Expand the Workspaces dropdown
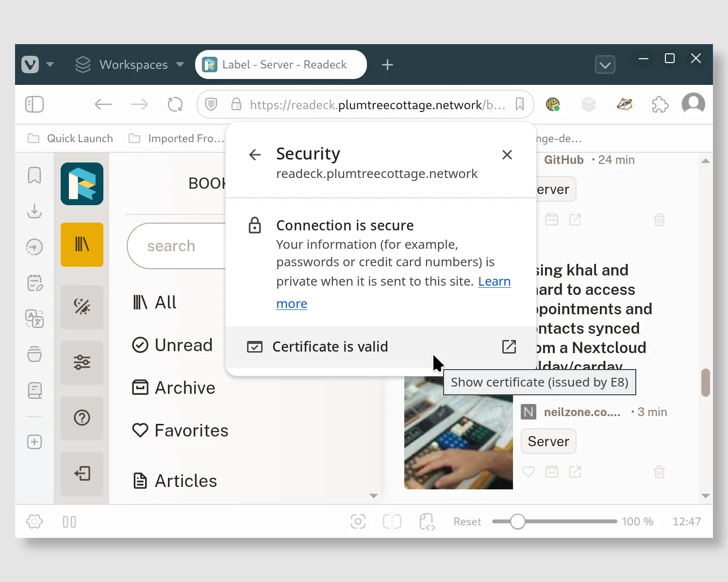This screenshot has width=728, height=582. (x=179, y=65)
